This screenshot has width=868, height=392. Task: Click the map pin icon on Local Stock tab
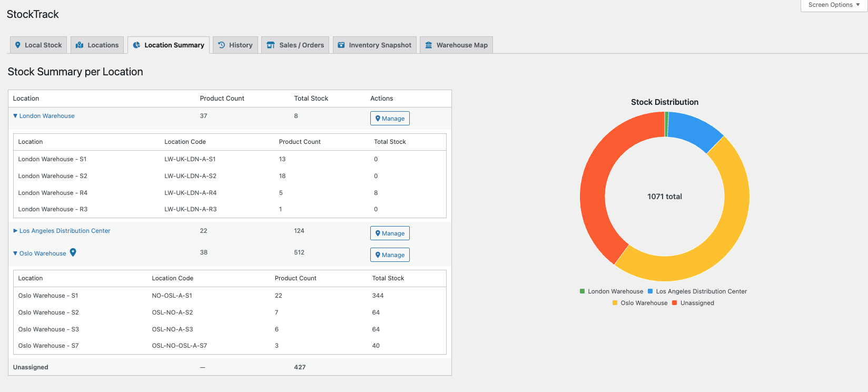(18, 45)
